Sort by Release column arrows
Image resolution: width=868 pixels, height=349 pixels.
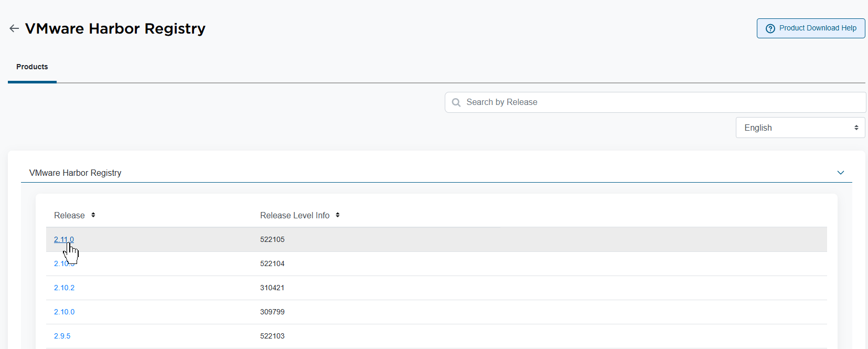93,215
